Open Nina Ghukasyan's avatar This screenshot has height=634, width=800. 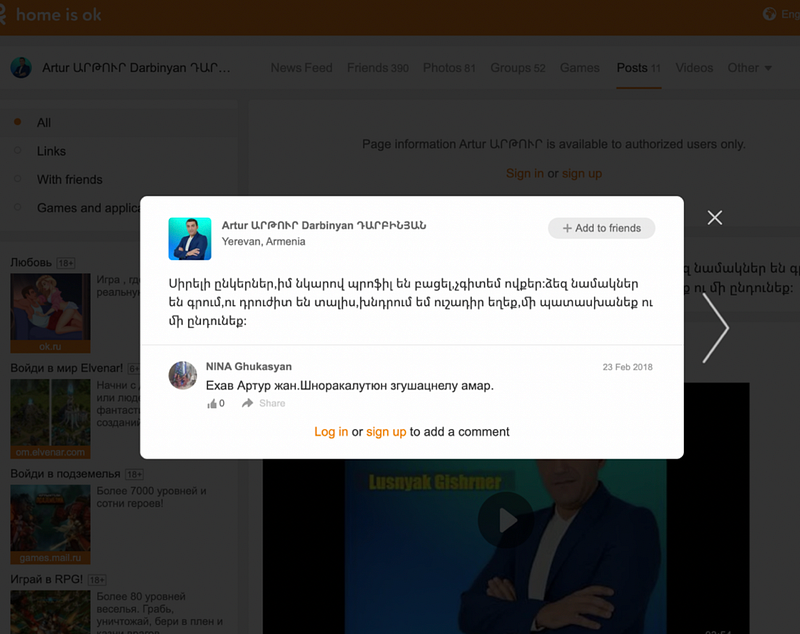183,375
